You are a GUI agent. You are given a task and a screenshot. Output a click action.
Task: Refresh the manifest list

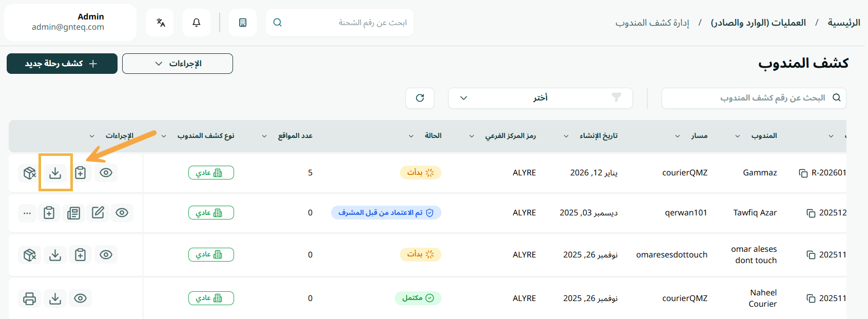420,98
